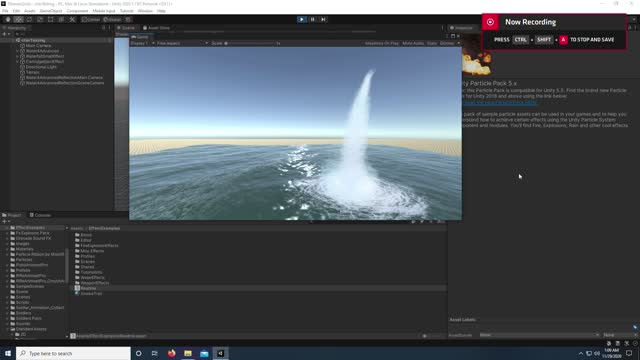Select the Inspector tab
This screenshot has width=640, height=360.
click(x=461, y=28)
